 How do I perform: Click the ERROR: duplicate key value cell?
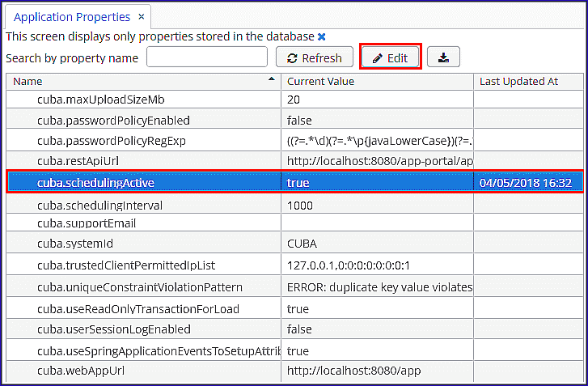(x=377, y=287)
